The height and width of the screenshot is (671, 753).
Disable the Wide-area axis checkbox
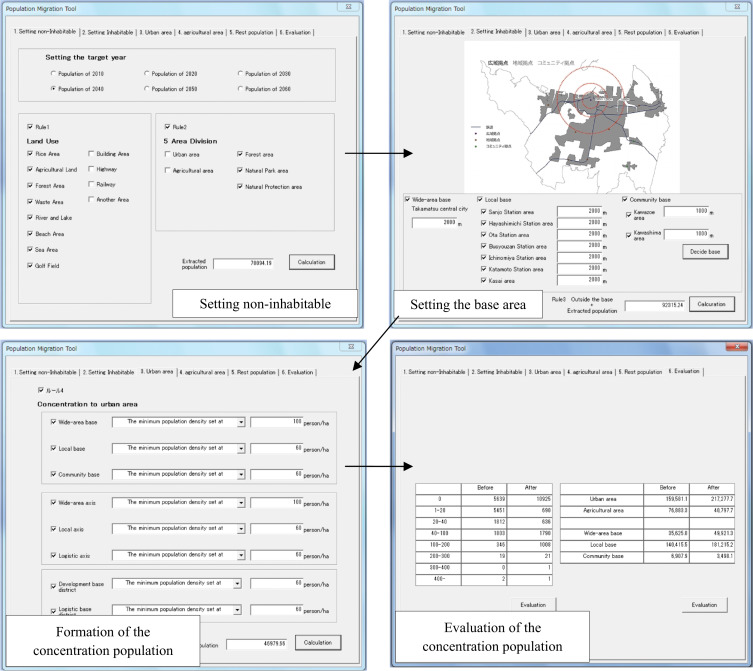(x=55, y=504)
